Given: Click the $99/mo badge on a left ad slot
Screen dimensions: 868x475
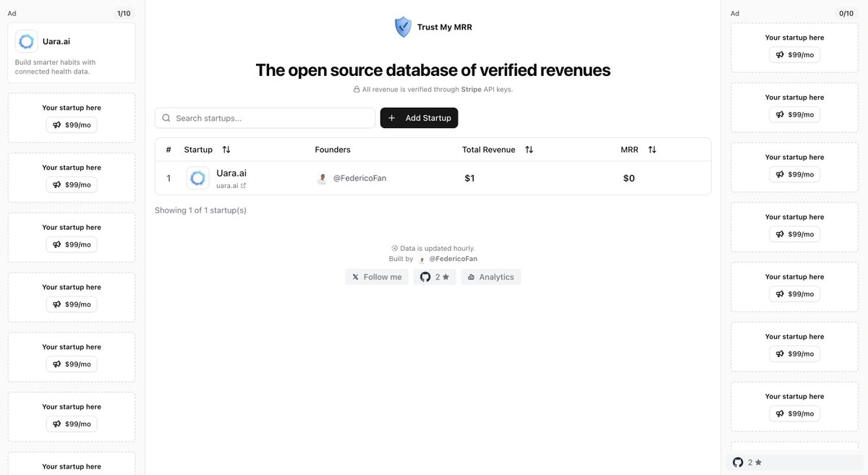Looking at the screenshot, I should tap(71, 124).
